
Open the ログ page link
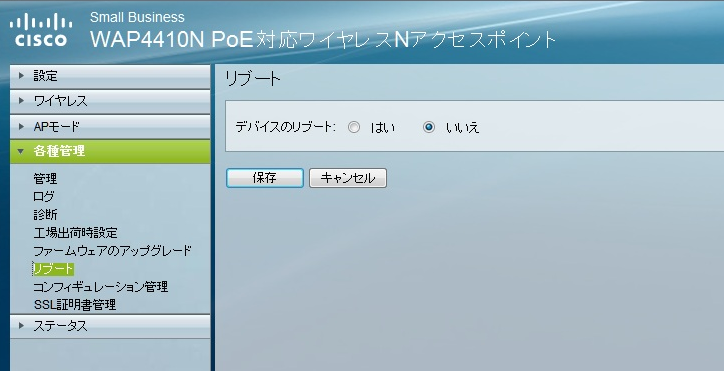44,196
